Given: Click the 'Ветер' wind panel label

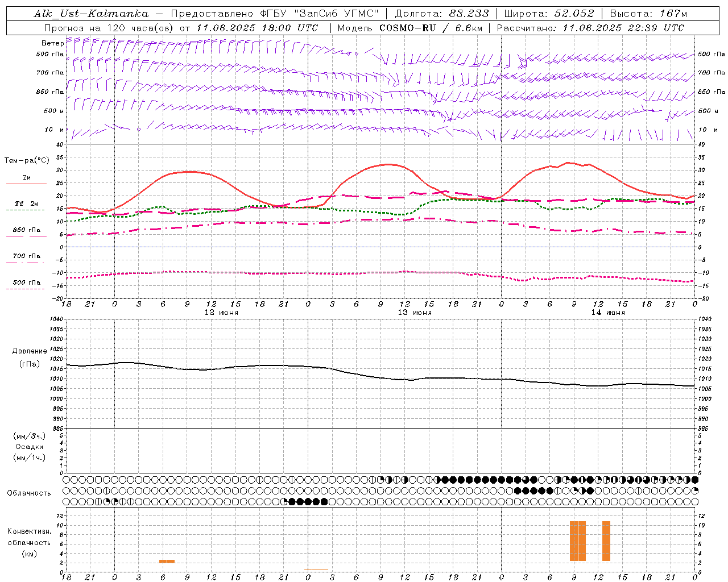Looking at the screenshot, I should pos(52,43).
